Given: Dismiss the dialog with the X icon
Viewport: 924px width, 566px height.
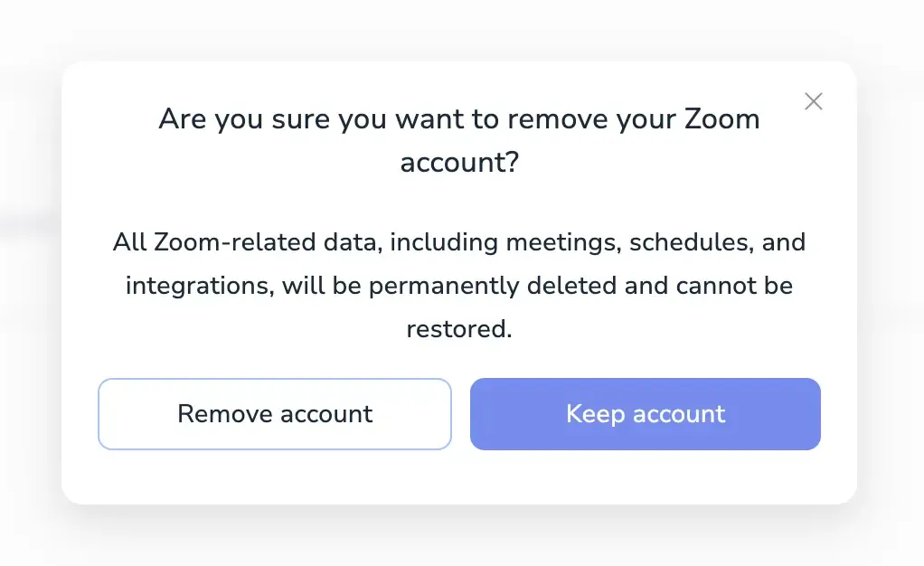Looking at the screenshot, I should click(x=814, y=101).
